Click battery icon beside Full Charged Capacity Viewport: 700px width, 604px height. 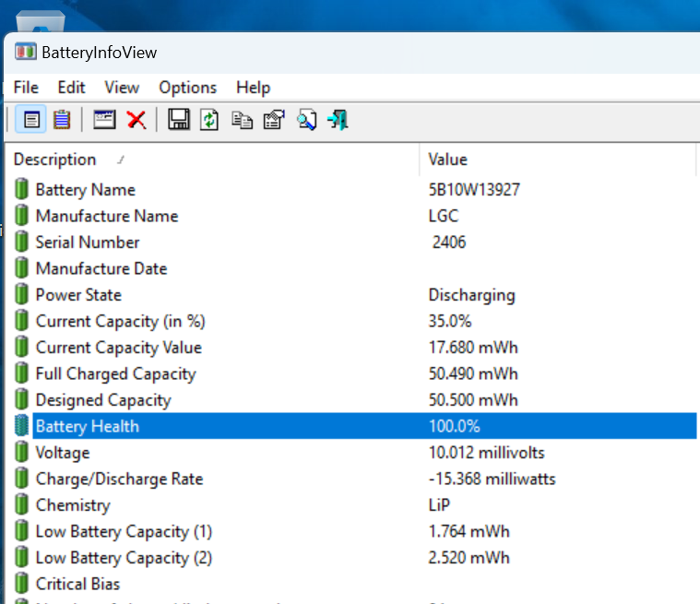click(x=21, y=373)
